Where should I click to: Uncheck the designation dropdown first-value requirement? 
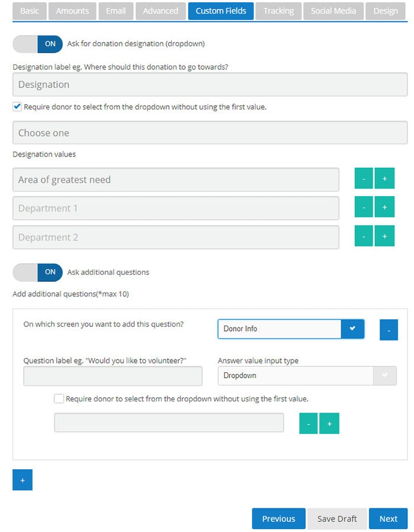pos(17,108)
